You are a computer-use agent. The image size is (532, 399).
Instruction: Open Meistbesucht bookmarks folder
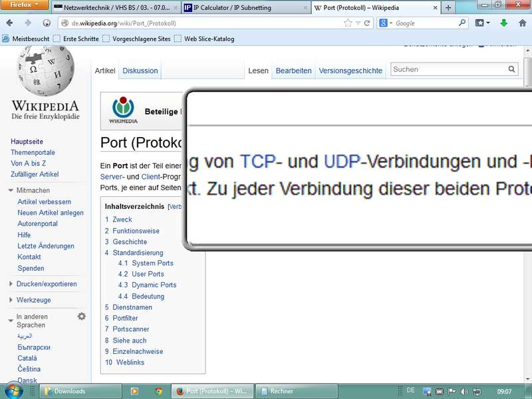coord(26,39)
